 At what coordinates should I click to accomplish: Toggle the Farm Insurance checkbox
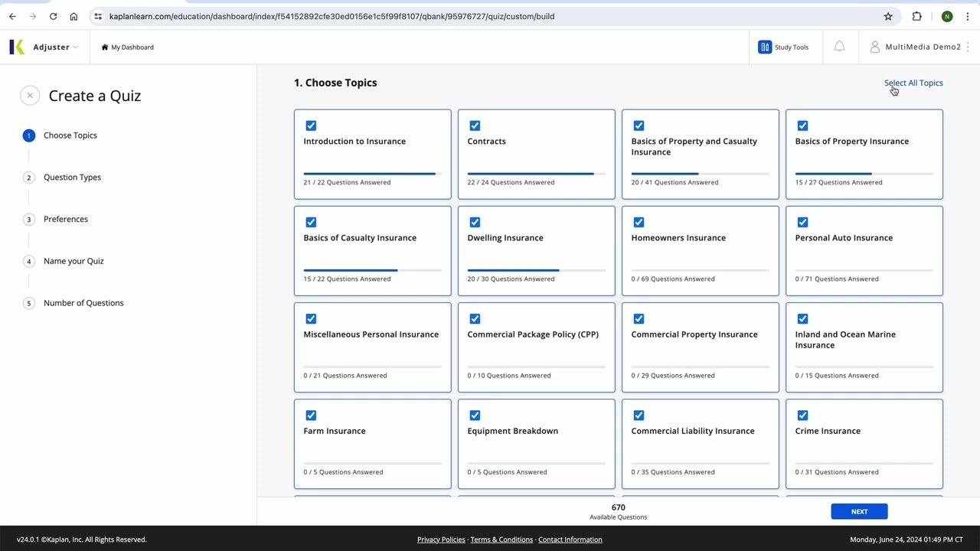(x=311, y=415)
